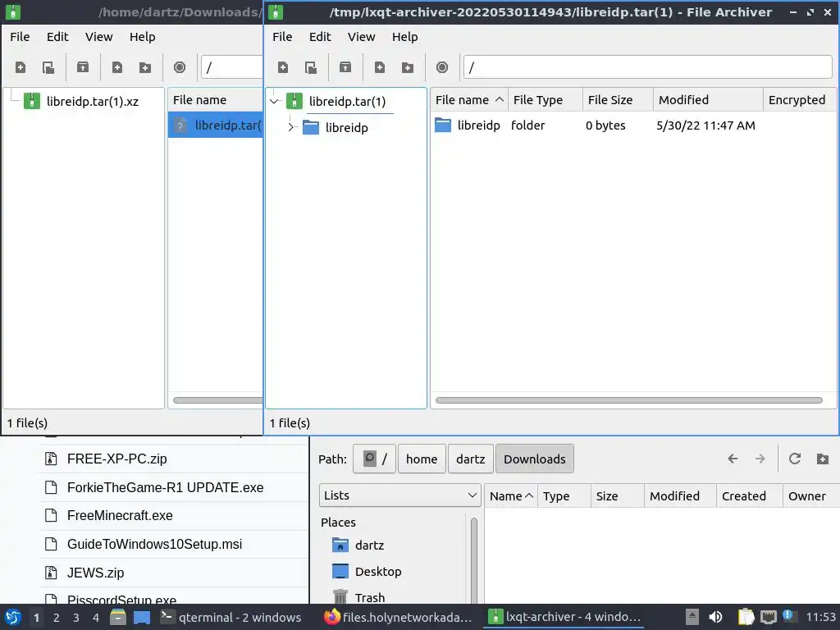The width and height of the screenshot is (840, 630).
Task: Open Edit menu in front archiver window
Action: [x=320, y=37]
